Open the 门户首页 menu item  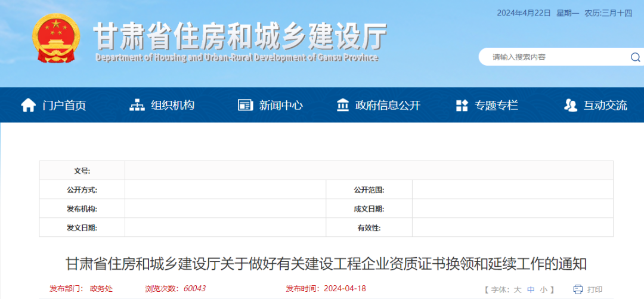click(x=64, y=105)
